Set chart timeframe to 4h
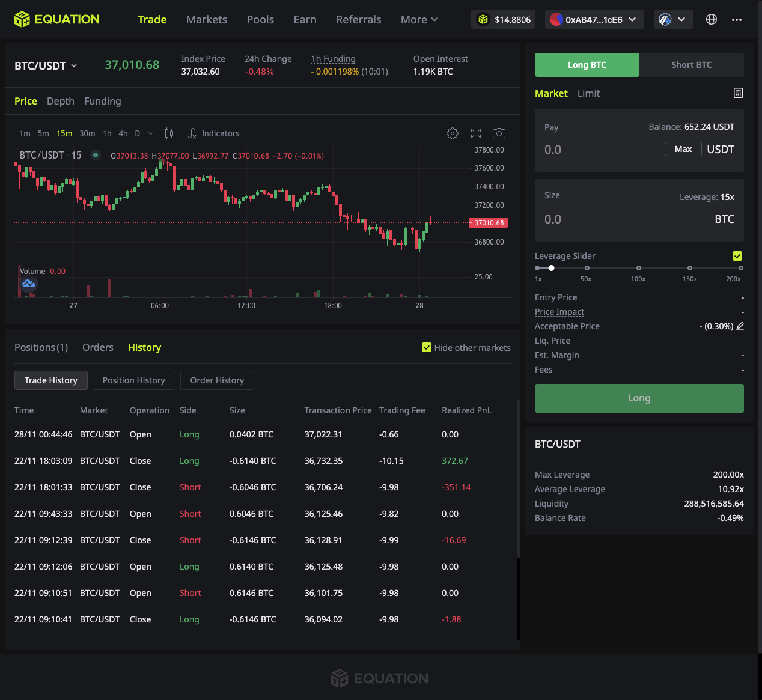This screenshot has height=700, width=762. 123,133
